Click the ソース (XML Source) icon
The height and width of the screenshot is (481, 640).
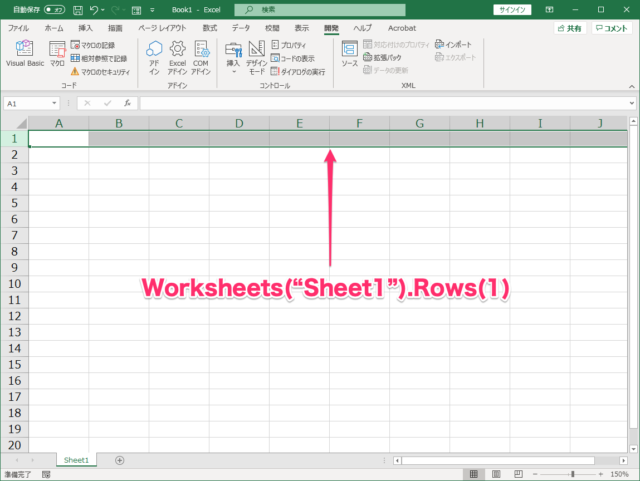[x=349, y=54]
